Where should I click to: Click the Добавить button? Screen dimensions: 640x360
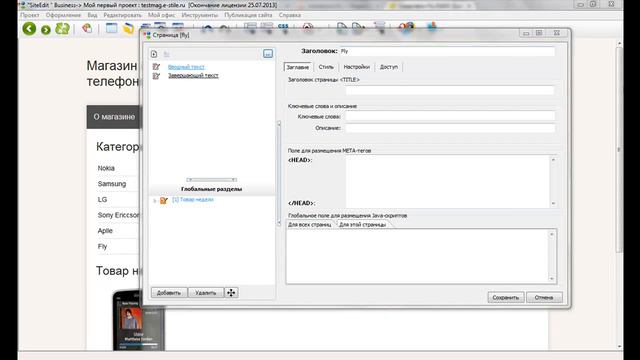tap(169, 293)
